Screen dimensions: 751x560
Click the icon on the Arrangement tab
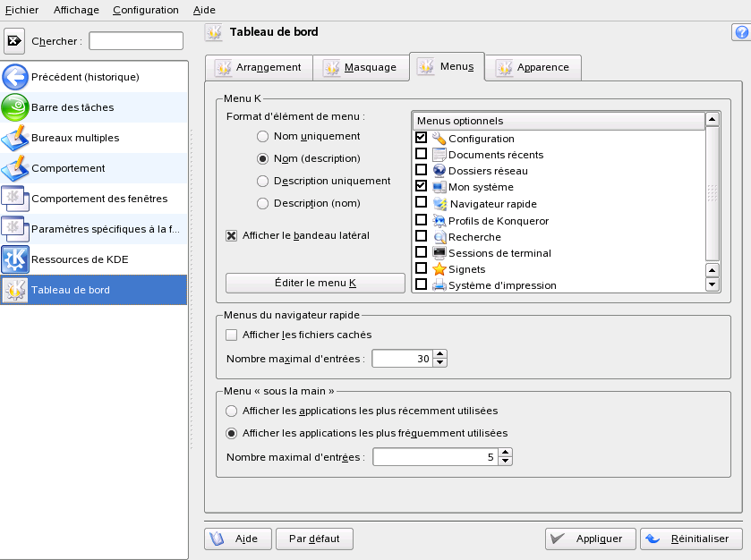223,67
